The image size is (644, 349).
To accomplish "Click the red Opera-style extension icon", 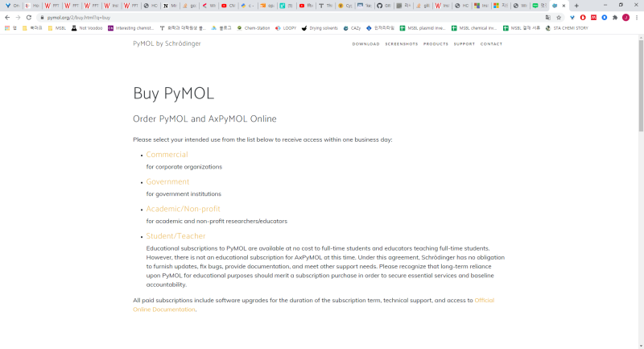I will (583, 18).
